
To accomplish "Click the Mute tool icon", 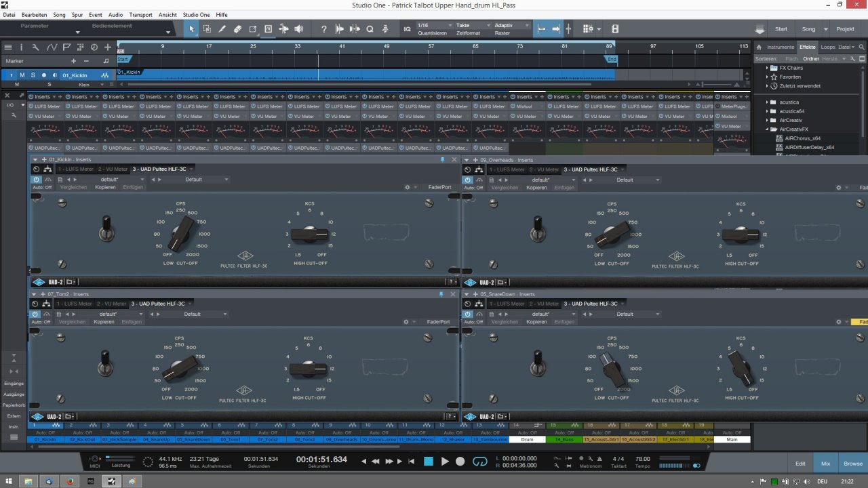I will [268, 29].
